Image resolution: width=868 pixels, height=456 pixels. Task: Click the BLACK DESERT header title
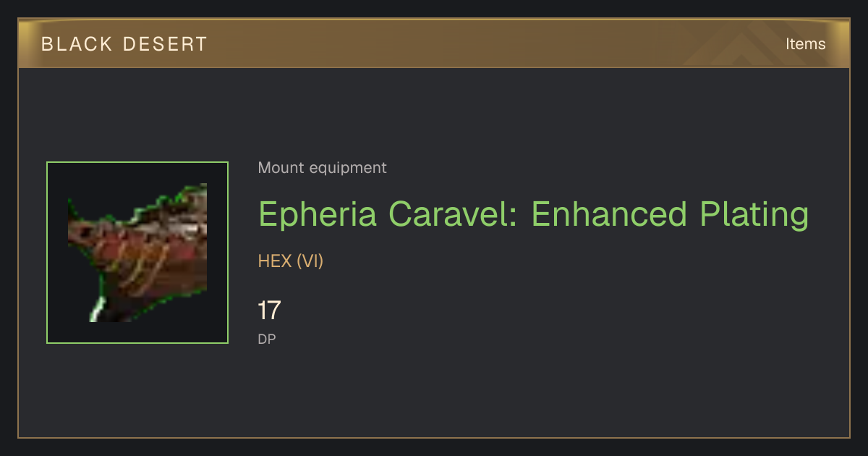coord(124,44)
